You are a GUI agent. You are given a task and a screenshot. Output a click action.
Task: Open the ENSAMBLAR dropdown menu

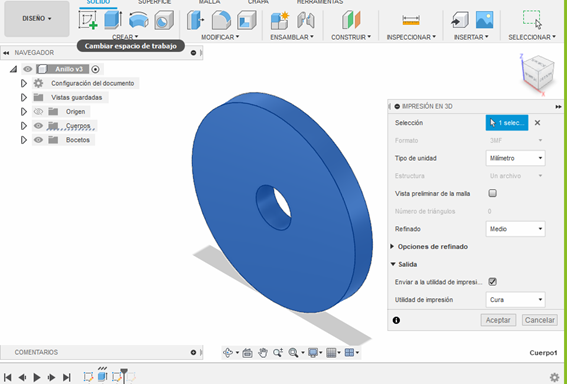[x=292, y=37]
